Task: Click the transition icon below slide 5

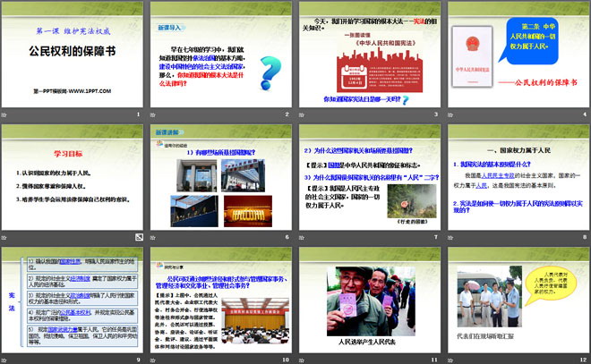Action: tap(139, 237)
